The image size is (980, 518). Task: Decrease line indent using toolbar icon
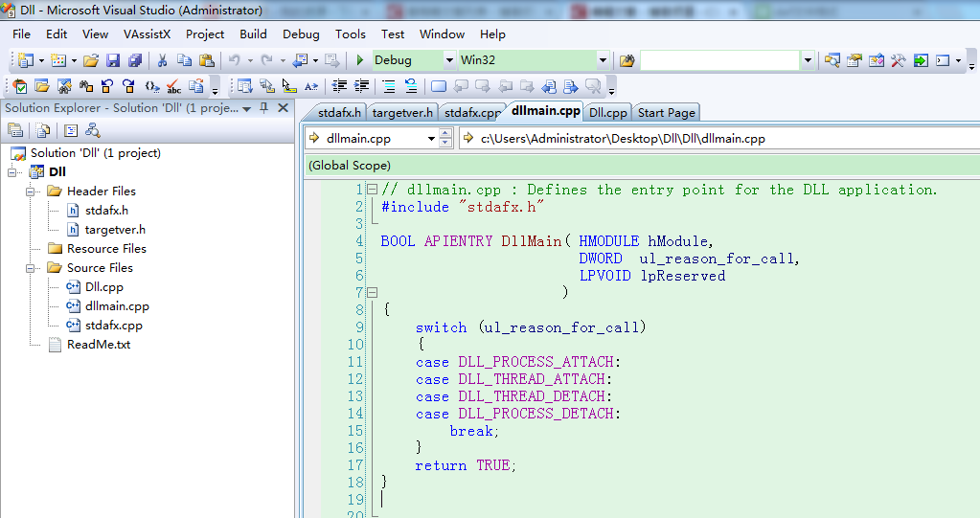tap(339, 86)
